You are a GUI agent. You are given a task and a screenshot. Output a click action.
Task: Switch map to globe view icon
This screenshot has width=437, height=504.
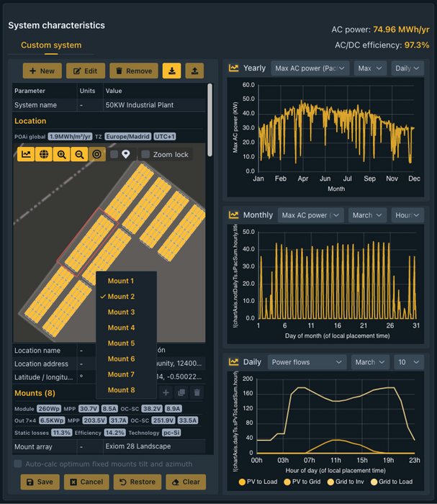click(x=44, y=154)
